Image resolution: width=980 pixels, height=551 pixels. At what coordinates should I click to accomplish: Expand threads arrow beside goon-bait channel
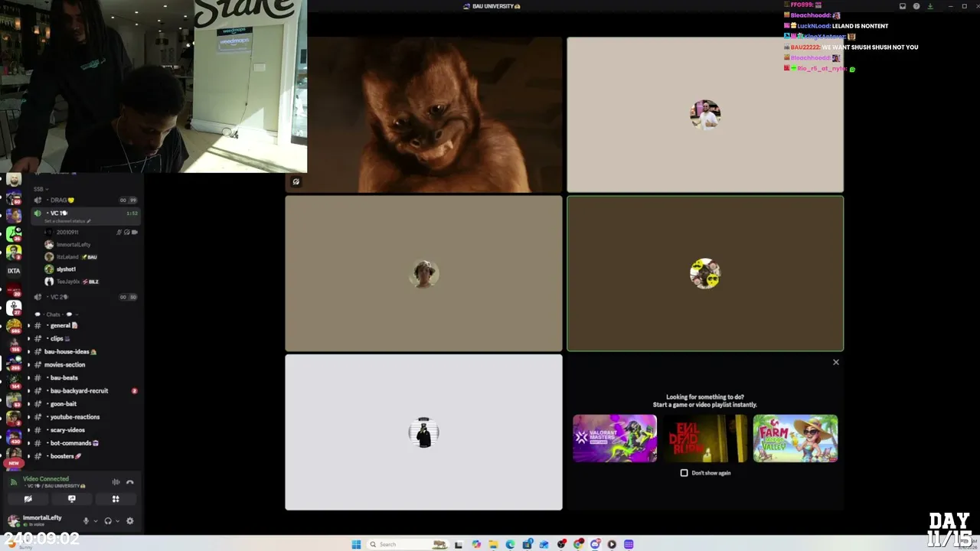pos(29,404)
